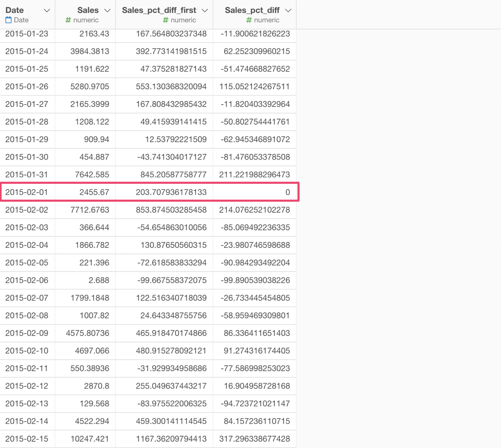
Task: Select the Sales column header title
Action: click(88, 10)
